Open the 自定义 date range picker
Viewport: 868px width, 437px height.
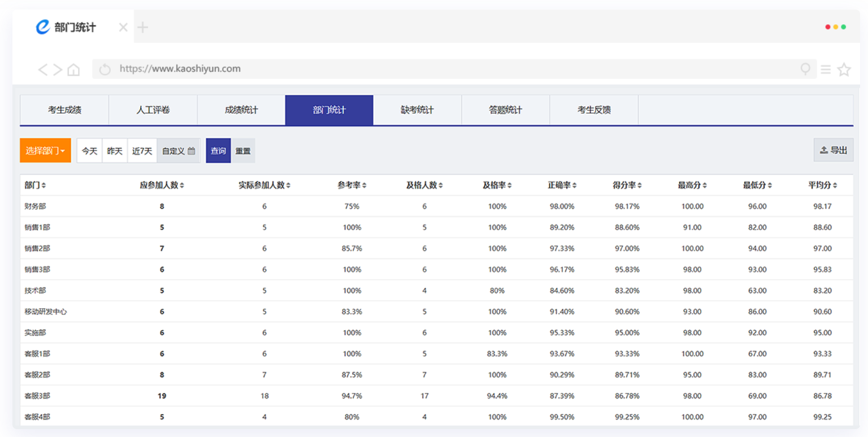(178, 151)
